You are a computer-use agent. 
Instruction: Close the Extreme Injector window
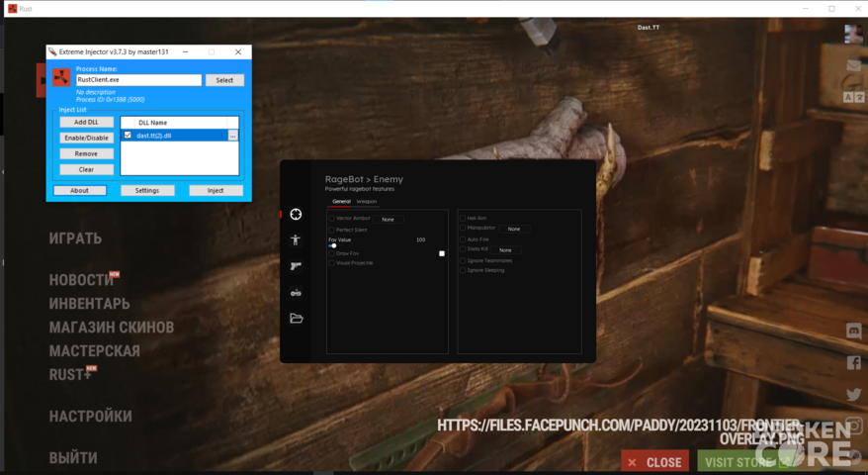(238, 51)
